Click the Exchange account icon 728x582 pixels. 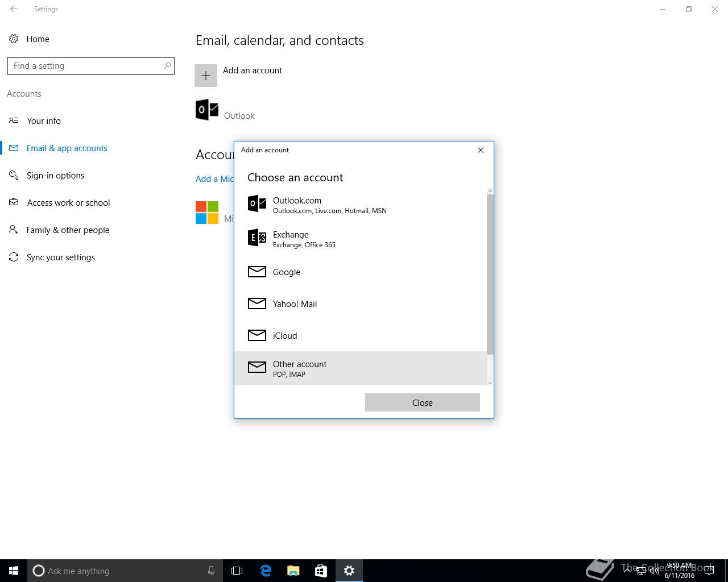(257, 238)
